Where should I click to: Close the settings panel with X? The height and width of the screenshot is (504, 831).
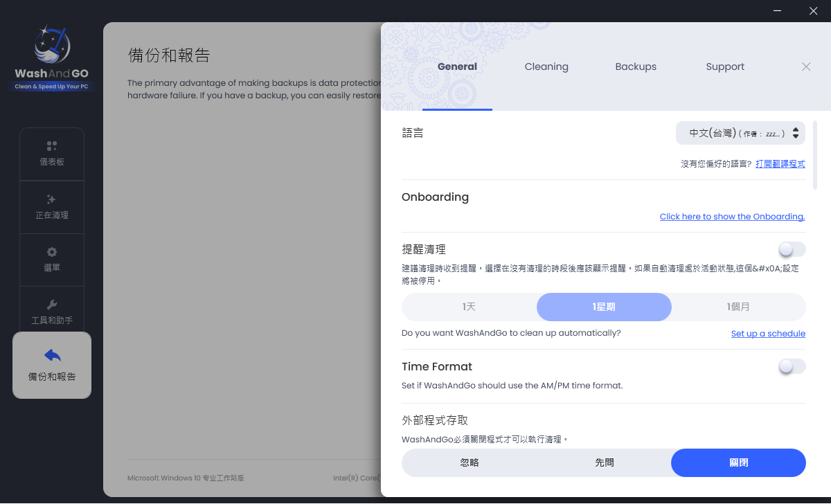point(806,67)
